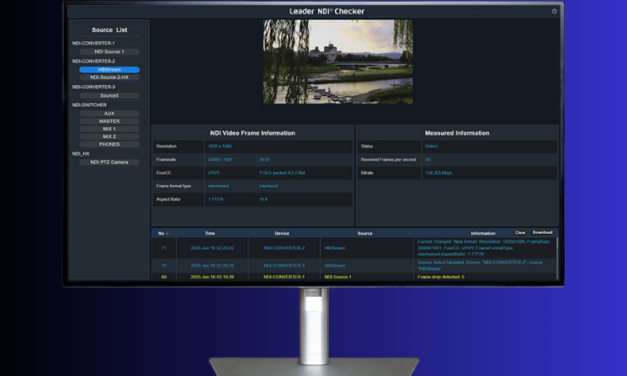
Task: Click the Time column header
Action: (x=210, y=233)
